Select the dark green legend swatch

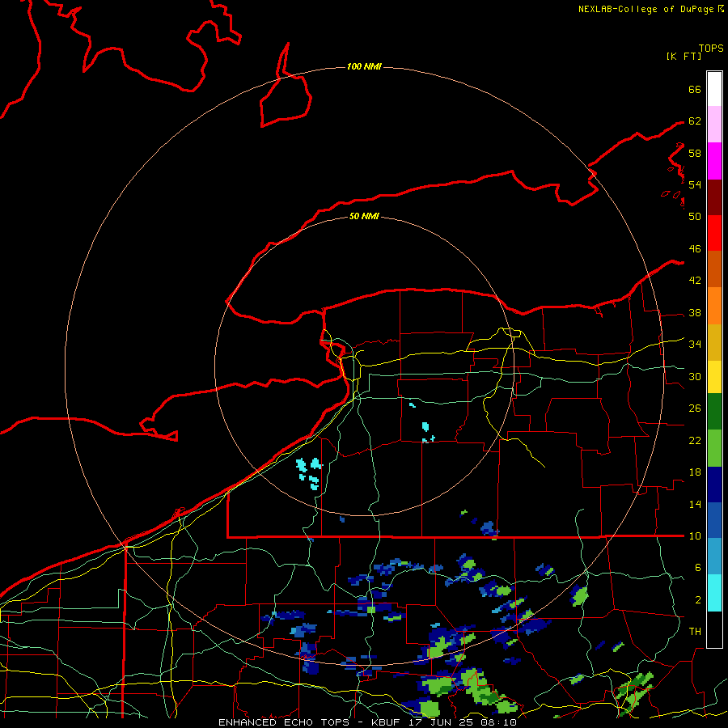pos(714,412)
